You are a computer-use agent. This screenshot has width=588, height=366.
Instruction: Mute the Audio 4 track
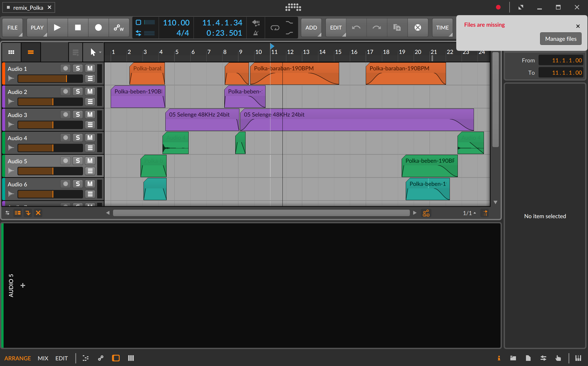click(90, 138)
